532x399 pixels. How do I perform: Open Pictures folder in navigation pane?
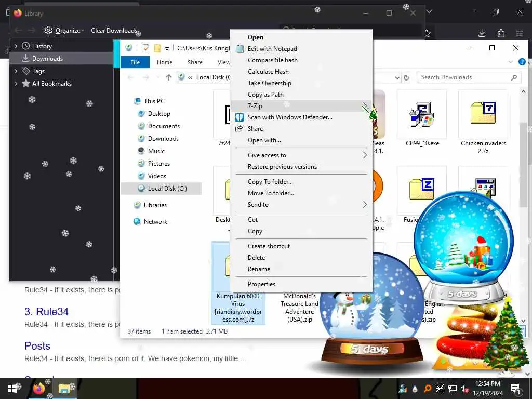pyautogui.click(x=158, y=164)
